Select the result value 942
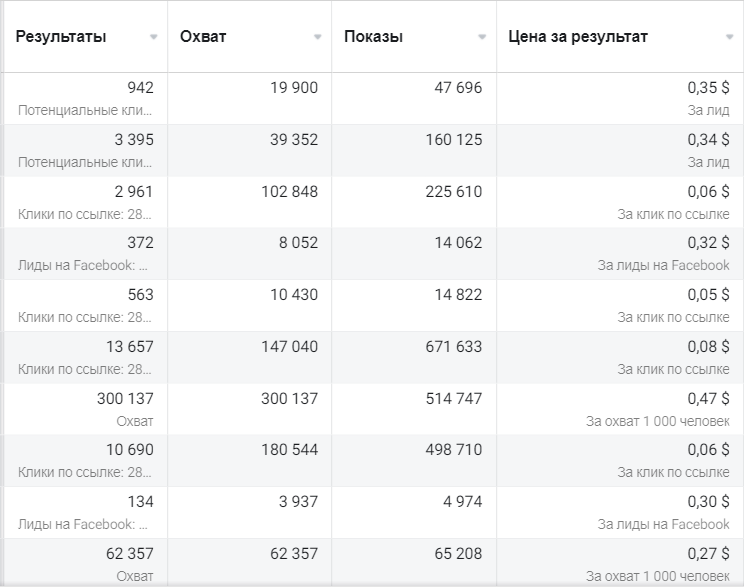 pos(140,87)
